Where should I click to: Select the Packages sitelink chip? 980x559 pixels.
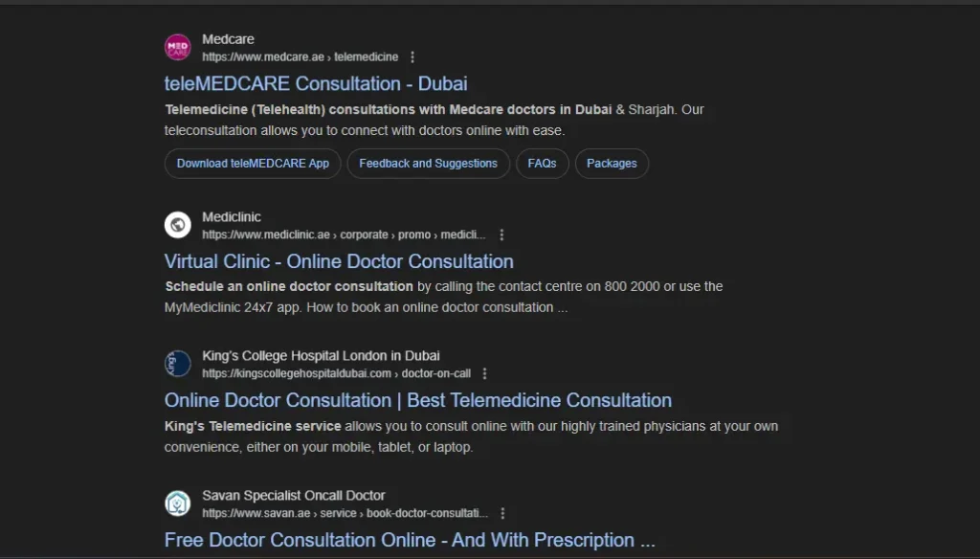612,164
